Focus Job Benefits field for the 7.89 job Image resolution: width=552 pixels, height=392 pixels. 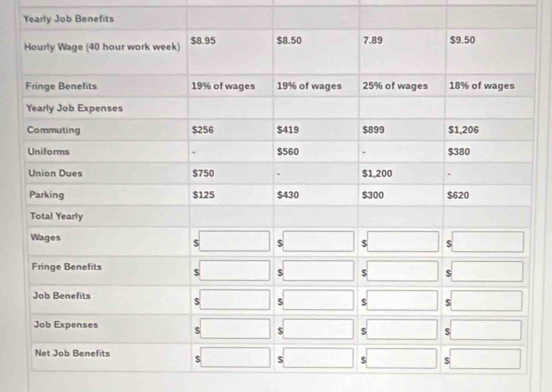pyautogui.click(x=404, y=301)
